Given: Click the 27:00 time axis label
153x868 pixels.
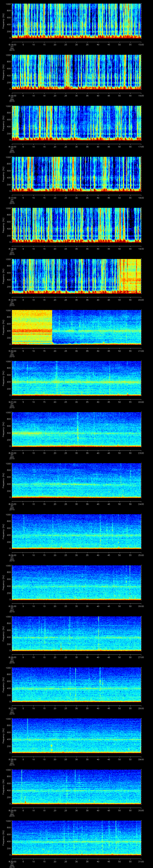Looking at the screenshot, I should (141, 657).
